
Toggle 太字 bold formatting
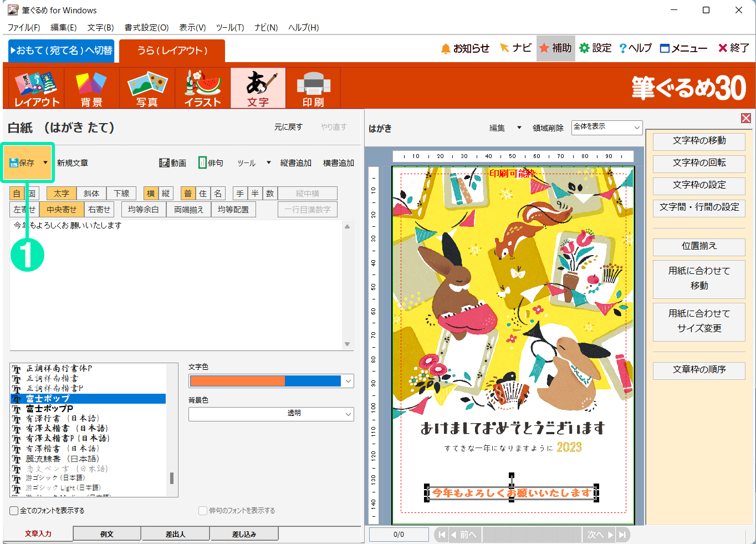(62, 194)
